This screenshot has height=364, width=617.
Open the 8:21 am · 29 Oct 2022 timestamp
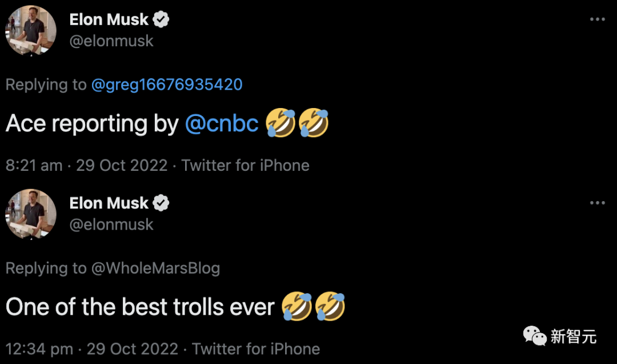[x=86, y=166]
